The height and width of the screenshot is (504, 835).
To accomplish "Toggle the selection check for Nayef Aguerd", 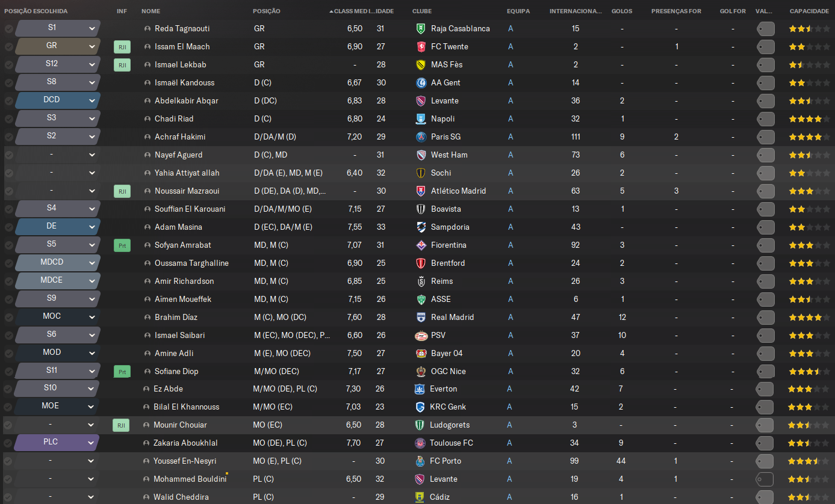I will coord(8,155).
